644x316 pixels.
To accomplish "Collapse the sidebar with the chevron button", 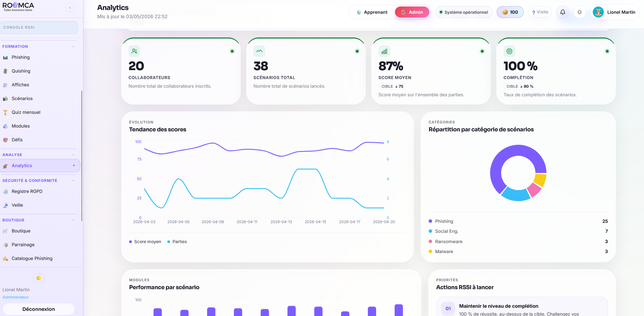I will click(x=70, y=7).
